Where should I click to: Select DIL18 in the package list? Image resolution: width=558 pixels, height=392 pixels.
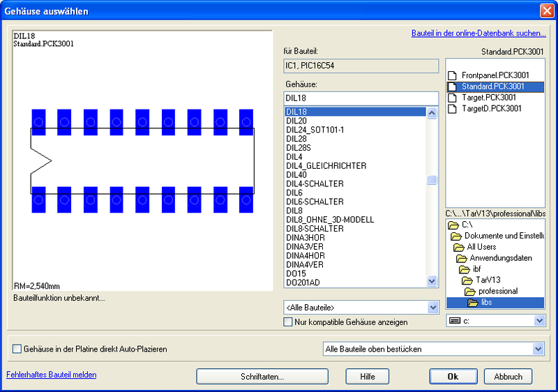[x=355, y=112]
